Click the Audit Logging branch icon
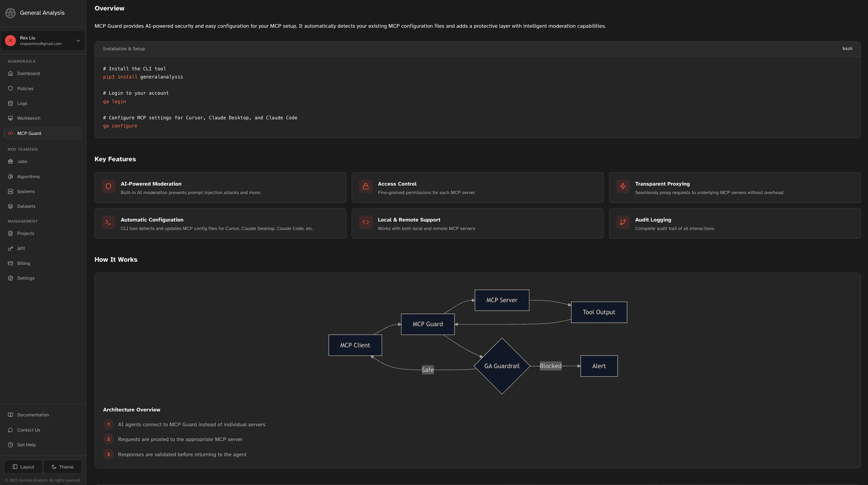This screenshot has width=868, height=485. coord(623,222)
